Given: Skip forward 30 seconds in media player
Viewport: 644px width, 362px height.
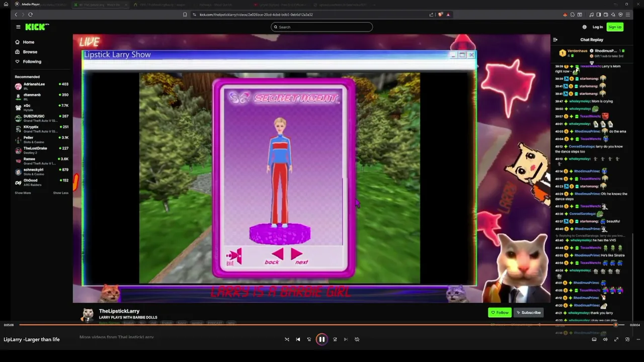Looking at the screenshot, I should [x=335, y=339].
